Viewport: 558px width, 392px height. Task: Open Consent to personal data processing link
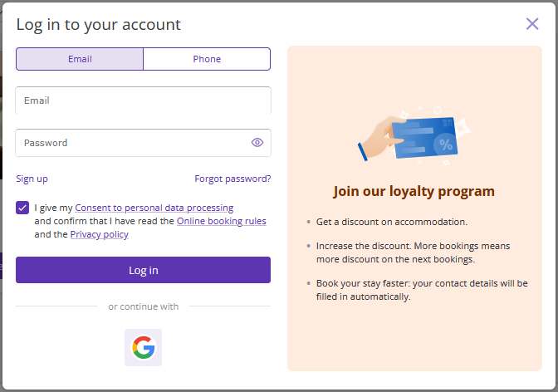[x=154, y=208]
